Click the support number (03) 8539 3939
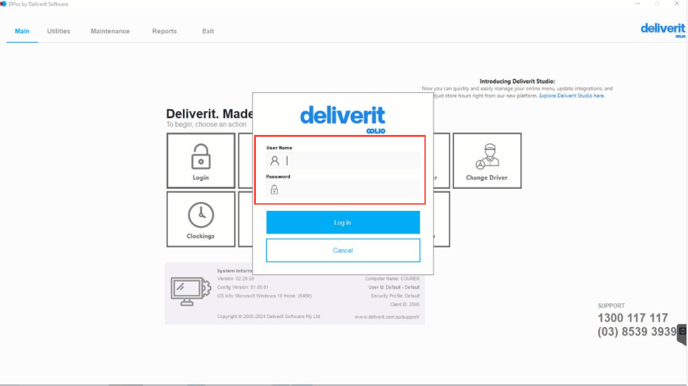688x386 pixels. point(637,332)
